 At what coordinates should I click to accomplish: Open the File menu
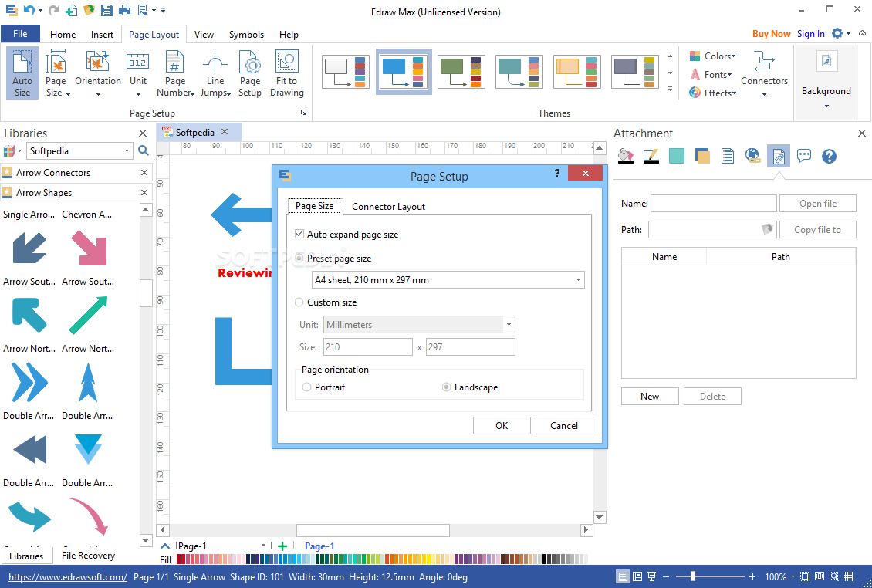coord(20,34)
